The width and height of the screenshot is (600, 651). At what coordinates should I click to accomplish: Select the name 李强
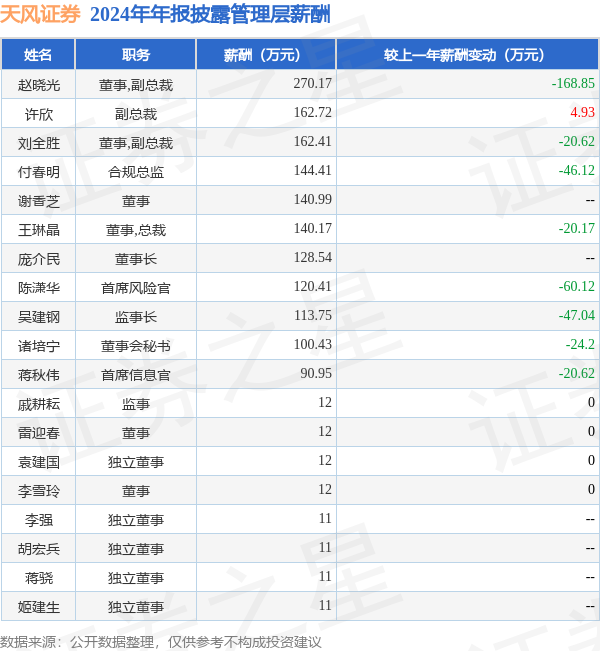39,521
